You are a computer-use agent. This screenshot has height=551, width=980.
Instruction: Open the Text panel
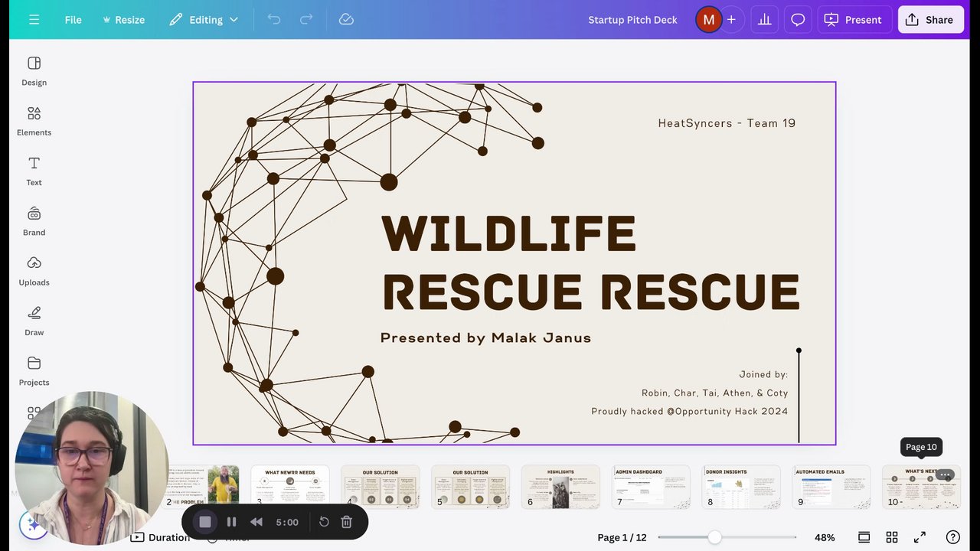click(34, 171)
